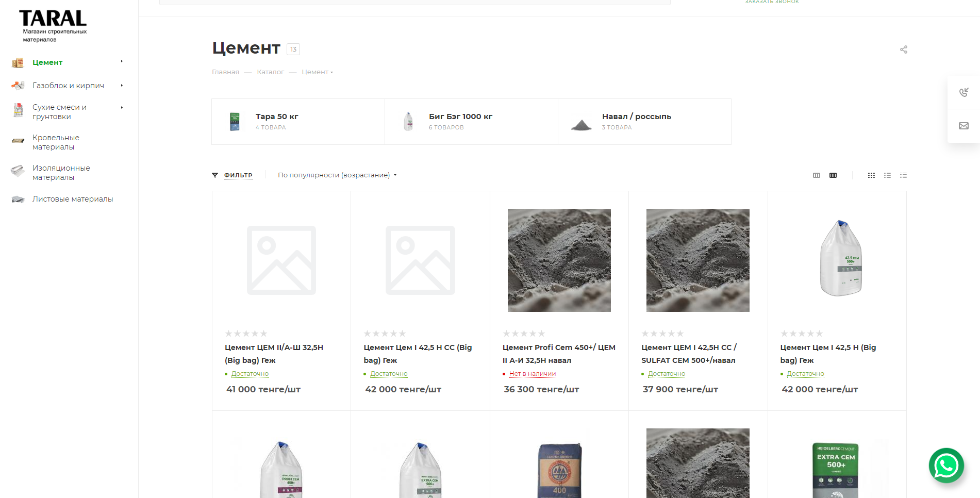Open the Навал / россыпь subcategory
This screenshot has width=980, height=498.
[x=636, y=117]
